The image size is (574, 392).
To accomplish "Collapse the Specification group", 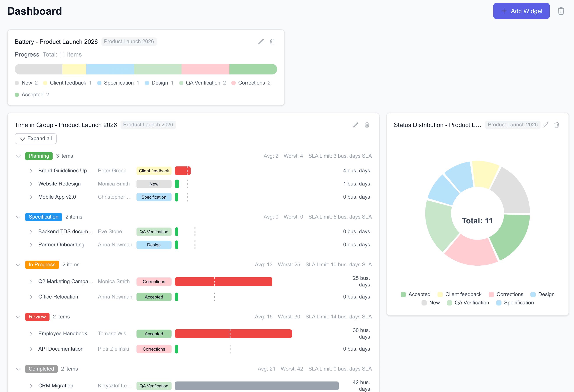I will tap(18, 217).
